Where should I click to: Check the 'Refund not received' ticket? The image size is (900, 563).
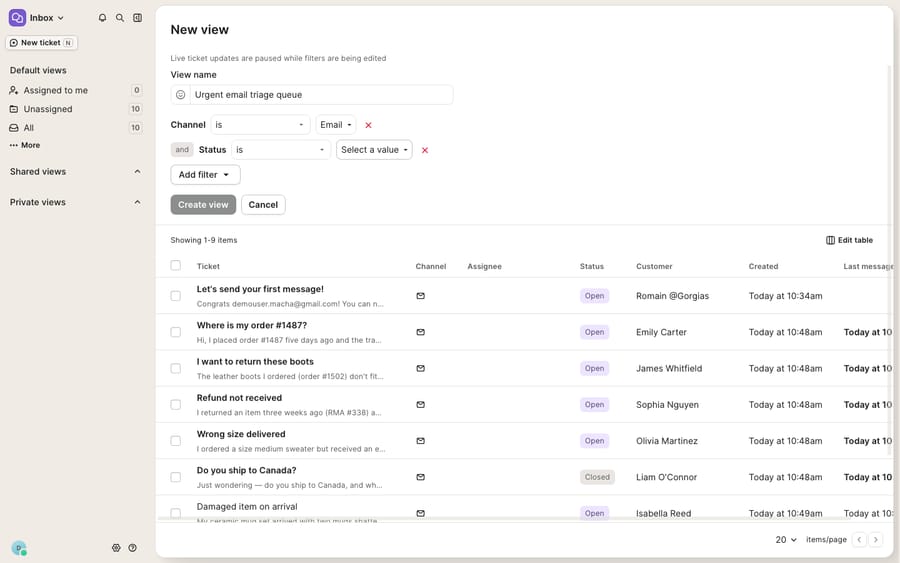(176, 405)
